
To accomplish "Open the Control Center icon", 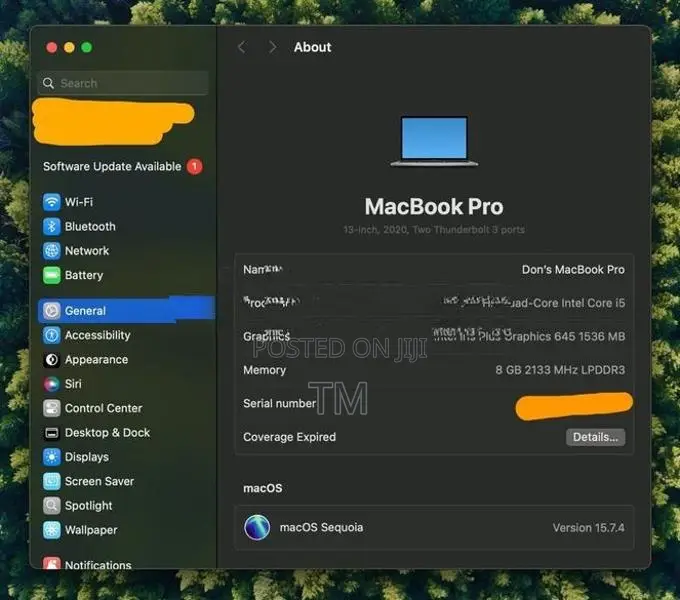I will (52, 408).
